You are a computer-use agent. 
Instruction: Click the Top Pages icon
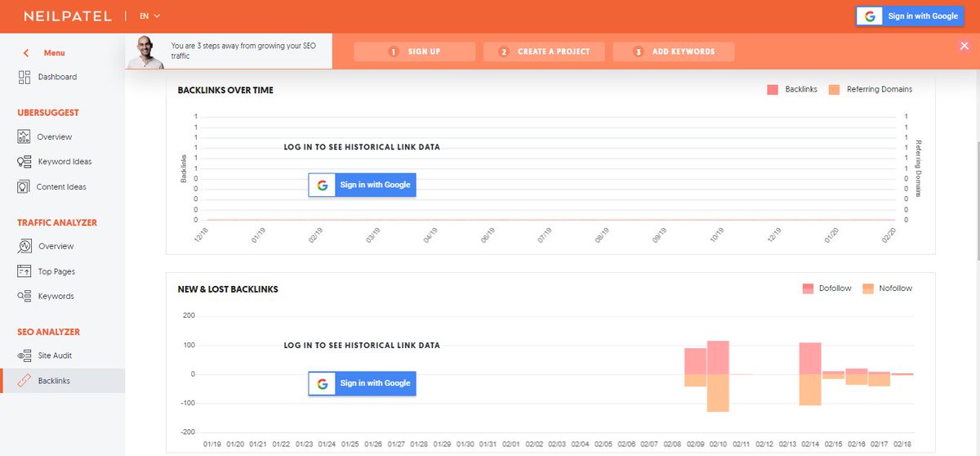(x=24, y=271)
